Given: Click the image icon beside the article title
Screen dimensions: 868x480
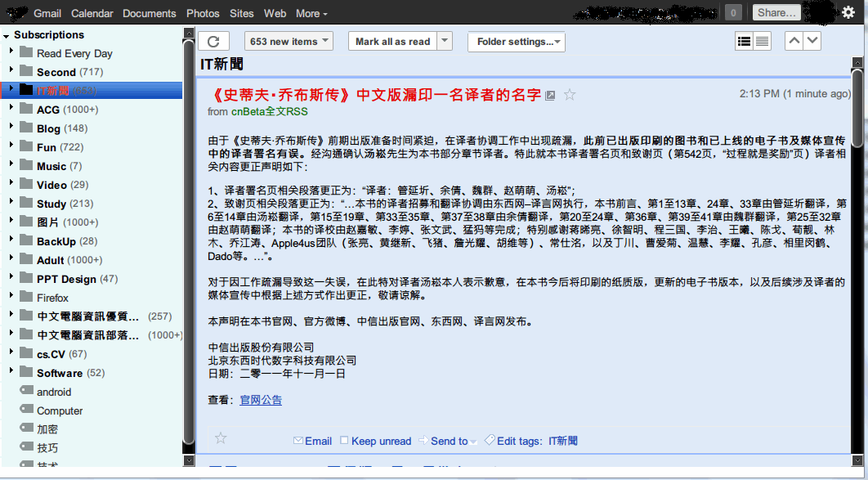Looking at the screenshot, I should point(549,95).
